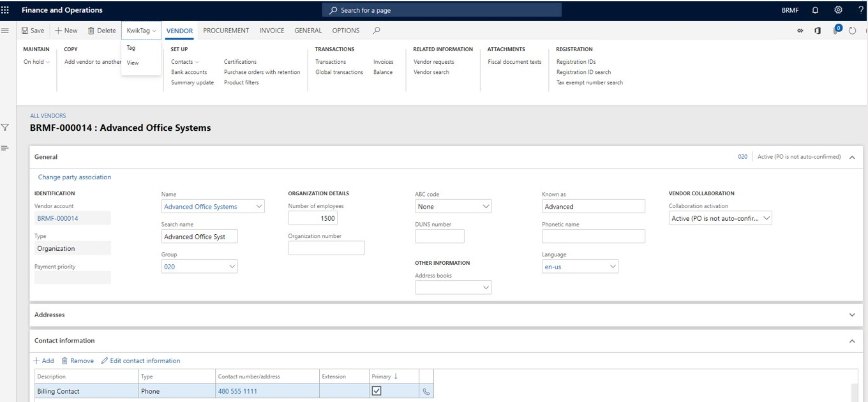Save the vendor record
Viewport: 868px width, 402px height.
tap(33, 31)
